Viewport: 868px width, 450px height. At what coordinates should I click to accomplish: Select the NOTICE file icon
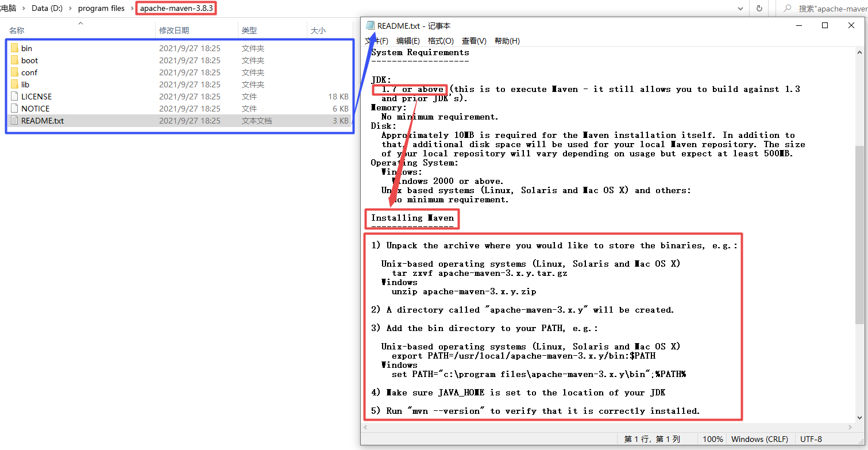14,109
